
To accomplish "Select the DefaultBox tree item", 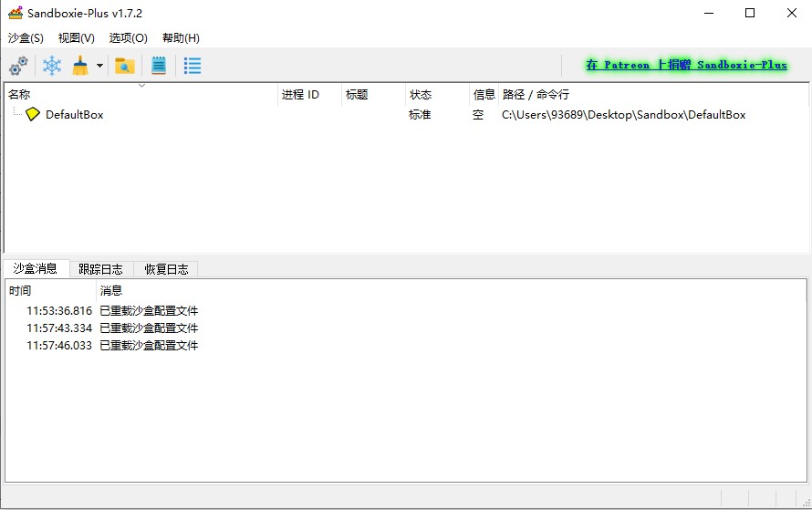I will point(75,114).
